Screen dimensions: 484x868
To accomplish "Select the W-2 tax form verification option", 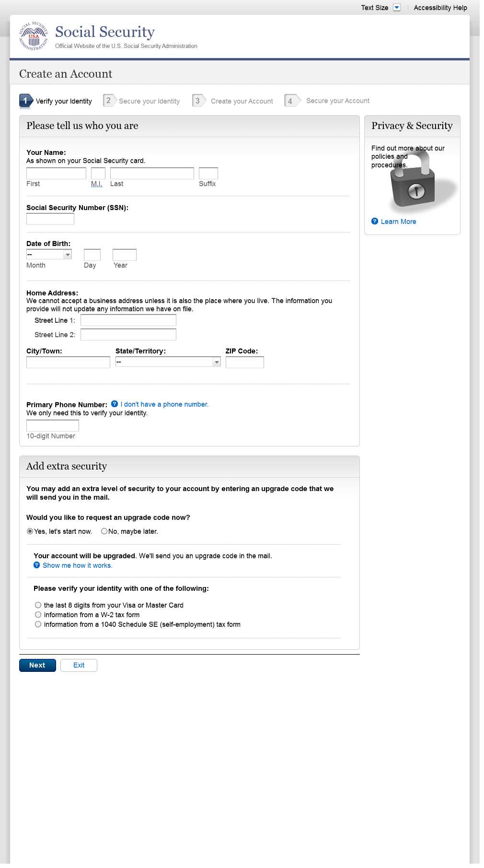I will coord(38,615).
